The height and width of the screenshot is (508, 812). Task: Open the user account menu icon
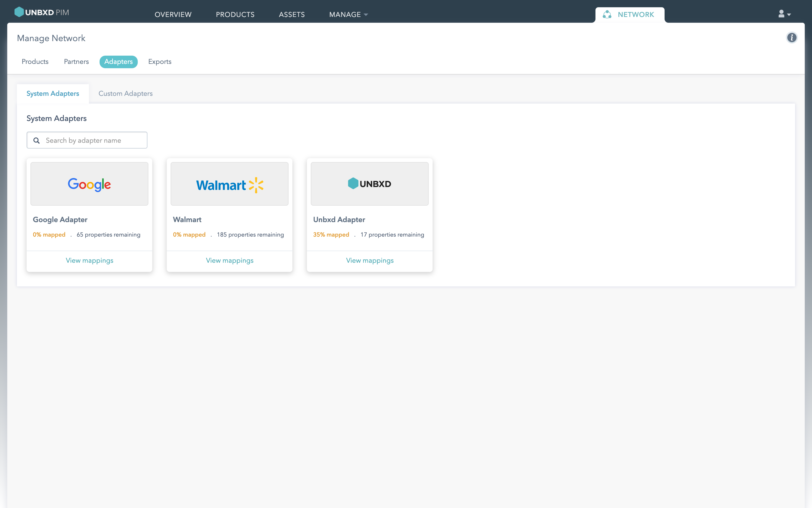pyautogui.click(x=784, y=14)
